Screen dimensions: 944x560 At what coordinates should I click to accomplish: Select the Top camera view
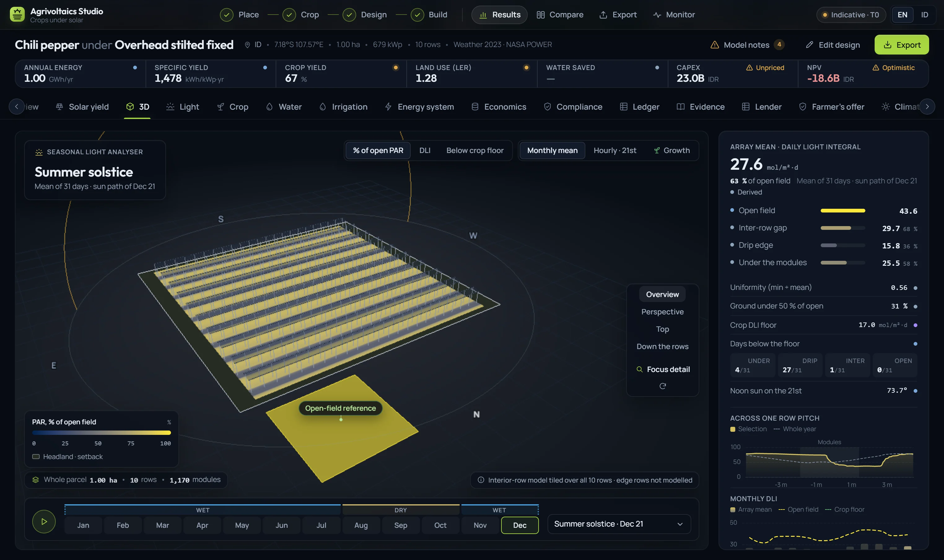click(662, 329)
